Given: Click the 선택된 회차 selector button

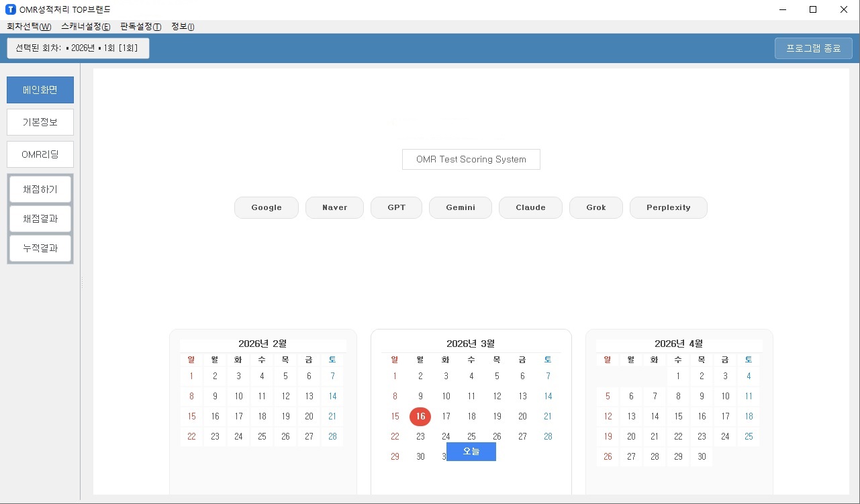Looking at the screenshot, I should 78,48.
